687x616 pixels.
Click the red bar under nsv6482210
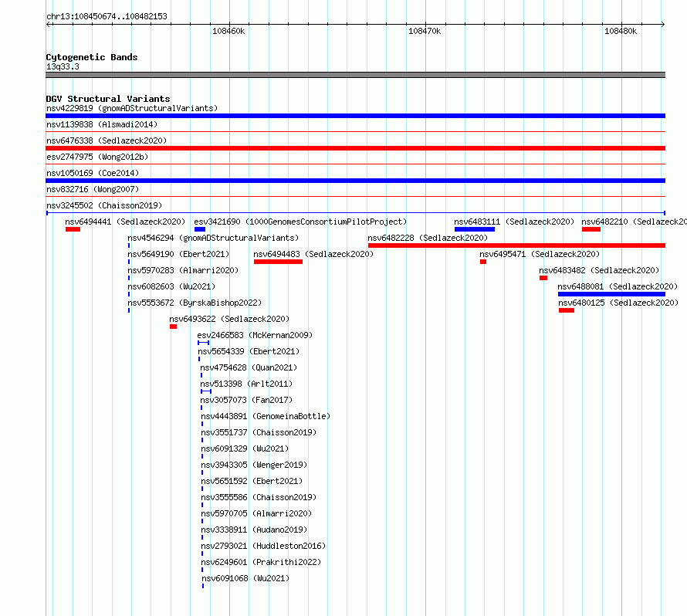click(x=591, y=229)
